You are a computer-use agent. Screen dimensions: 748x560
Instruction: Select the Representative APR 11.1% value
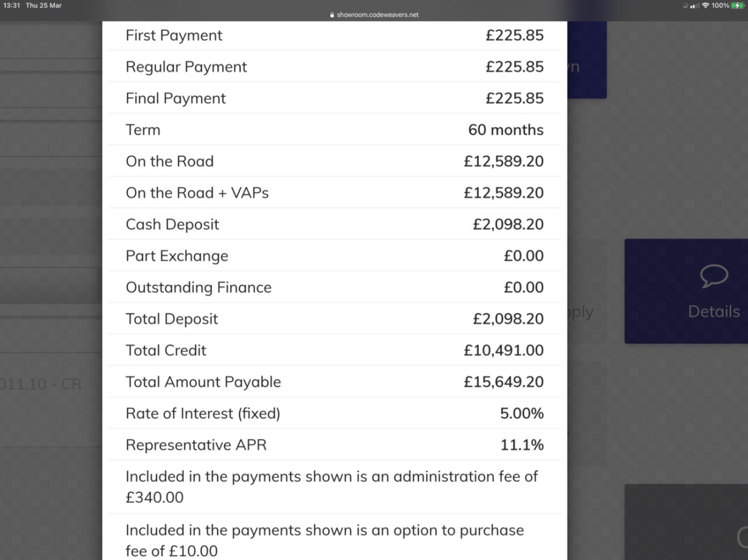pos(521,445)
